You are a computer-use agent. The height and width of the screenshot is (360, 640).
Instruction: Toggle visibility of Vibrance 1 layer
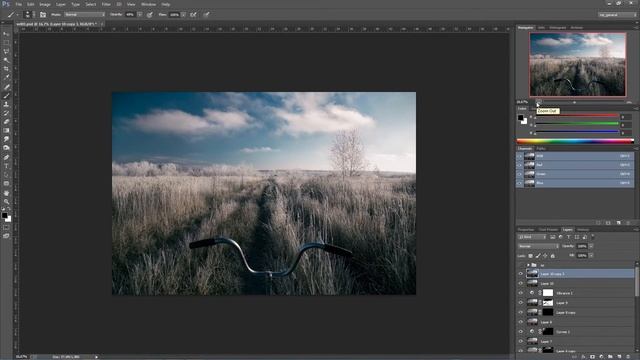coord(520,293)
